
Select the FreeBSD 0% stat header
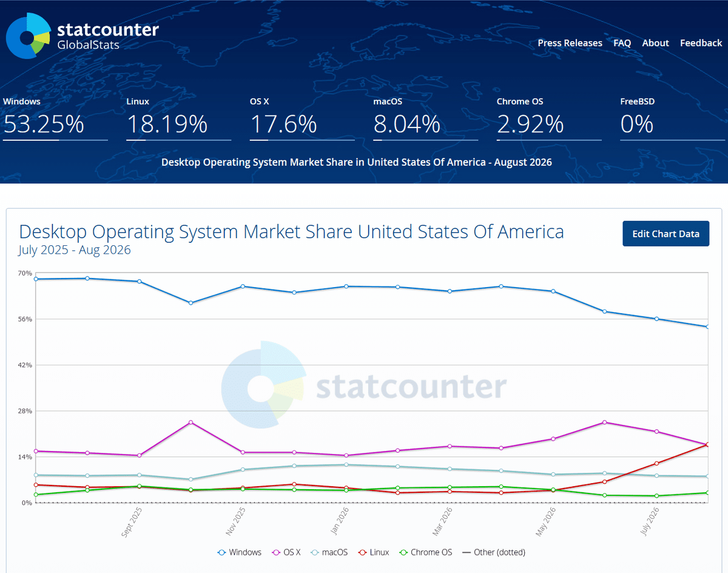click(x=672, y=118)
